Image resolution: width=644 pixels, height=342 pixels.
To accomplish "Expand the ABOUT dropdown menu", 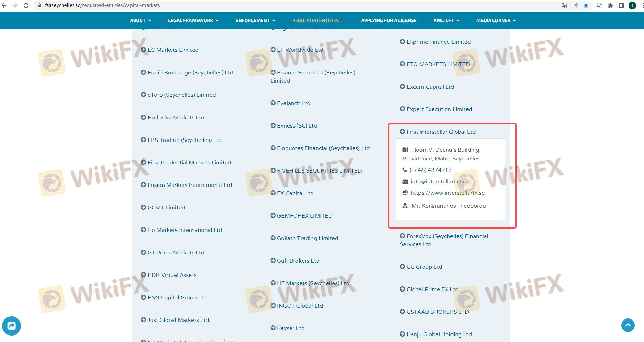I will (x=140, y=20).
